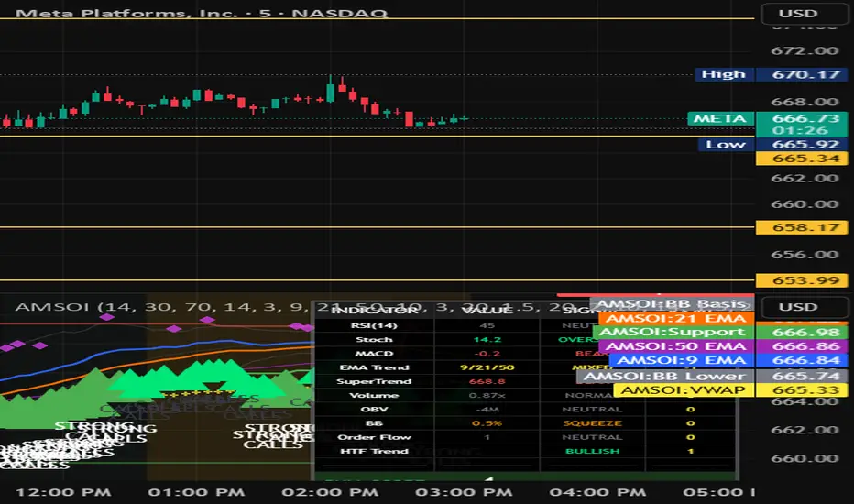The image size is (854, 504).
Task: Select the AMSOI:VWAP yellow label
Action: pos(684,390)
